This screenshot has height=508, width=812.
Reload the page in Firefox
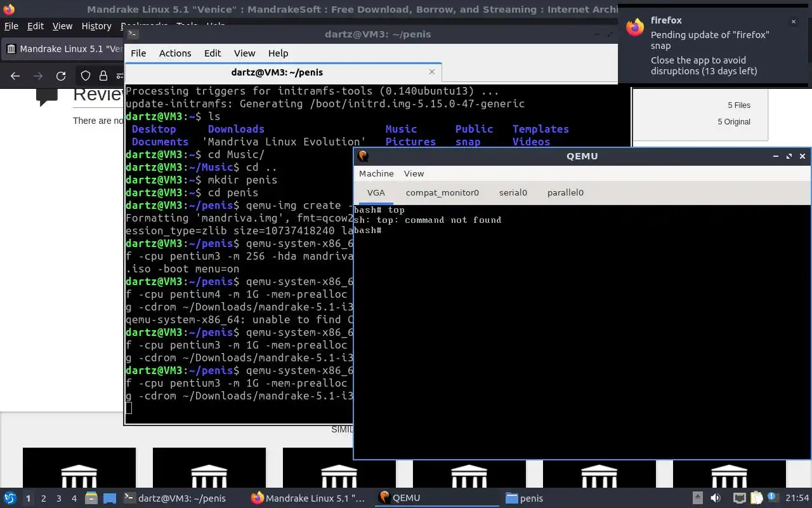coord(61,76)
